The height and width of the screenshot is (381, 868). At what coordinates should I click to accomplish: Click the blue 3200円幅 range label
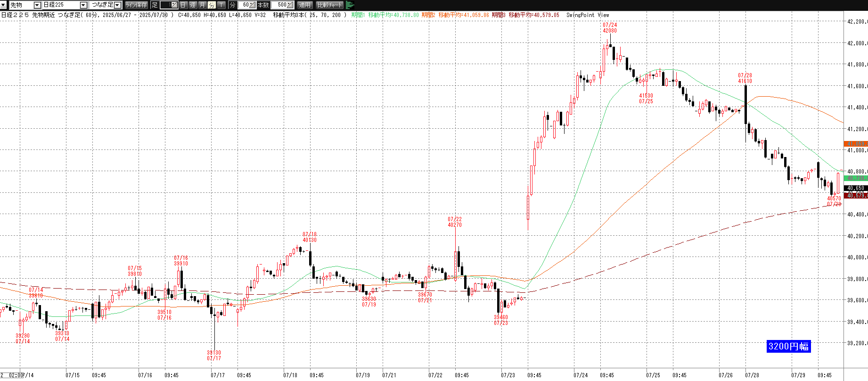[x=788, y=347]
